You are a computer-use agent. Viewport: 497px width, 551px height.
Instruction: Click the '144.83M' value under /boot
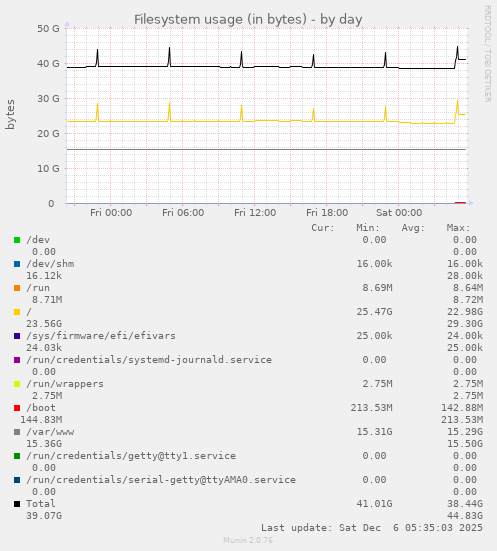pyautogui.click(x=41, y=420)
